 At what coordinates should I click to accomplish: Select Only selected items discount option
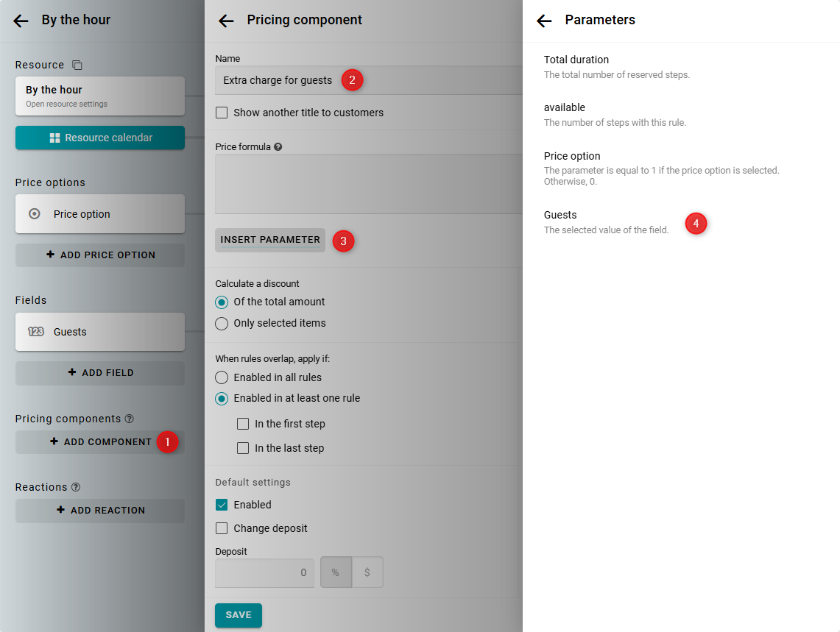pos(222,323)
